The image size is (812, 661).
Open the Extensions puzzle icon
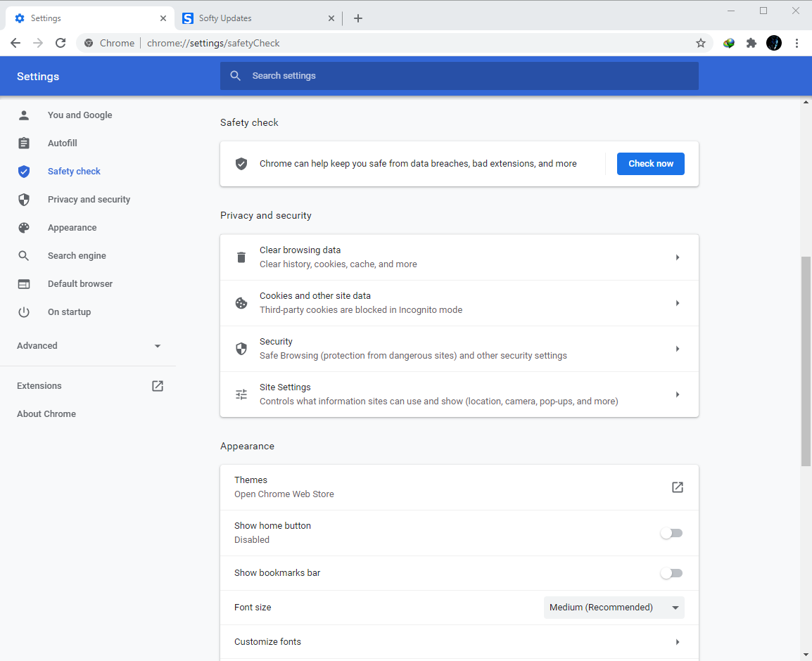click(x=751, y=43)
